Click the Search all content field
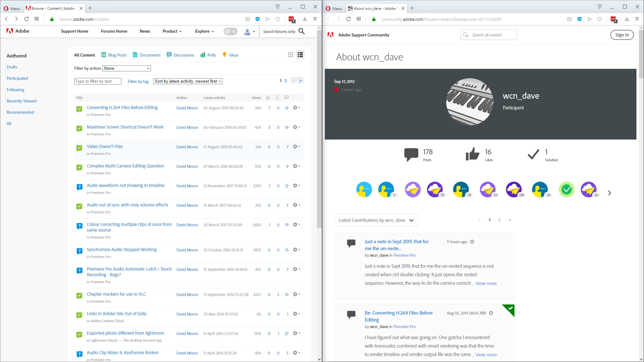Image resolution: width=644 pixels, height=362 pixels. pyautogui.click(x=492, y=35)
